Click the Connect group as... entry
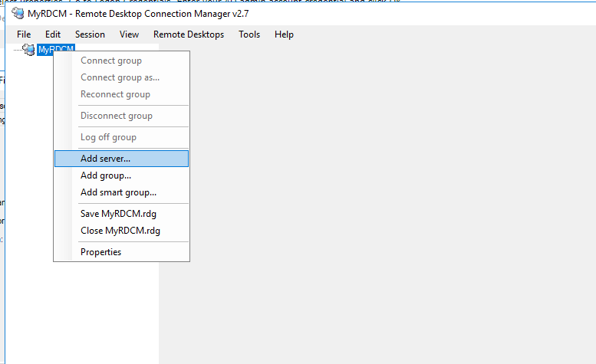The image size is (596, 364). [121, 77]
